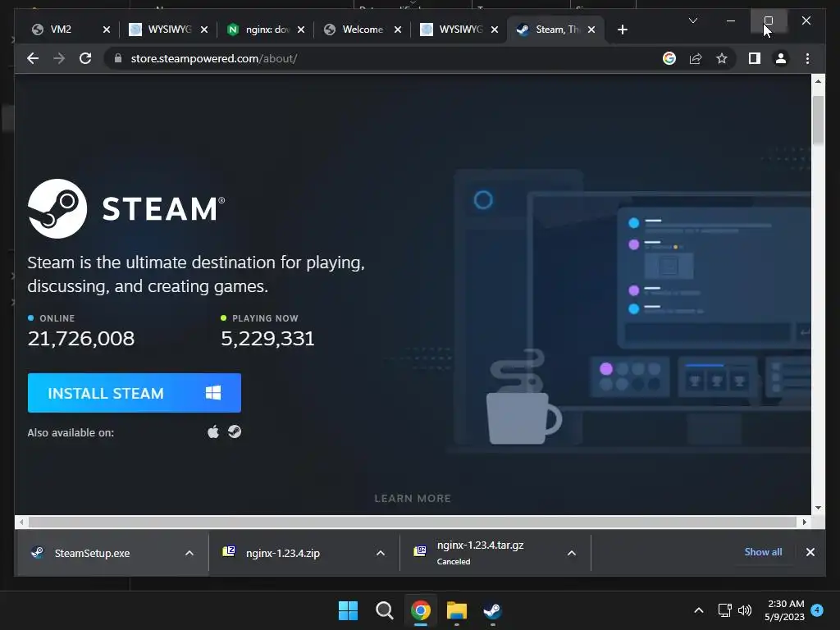The height and width of the screenshot is (630, 840).
Task: Open Steam from the taskbar
Action: 492,610
